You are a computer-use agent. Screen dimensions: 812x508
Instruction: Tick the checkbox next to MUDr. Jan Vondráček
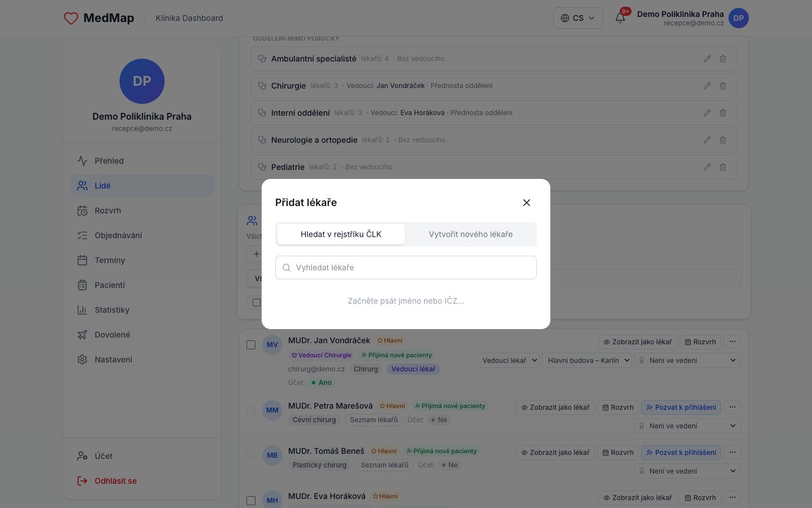pyautogui.click(x=251, y=345)
